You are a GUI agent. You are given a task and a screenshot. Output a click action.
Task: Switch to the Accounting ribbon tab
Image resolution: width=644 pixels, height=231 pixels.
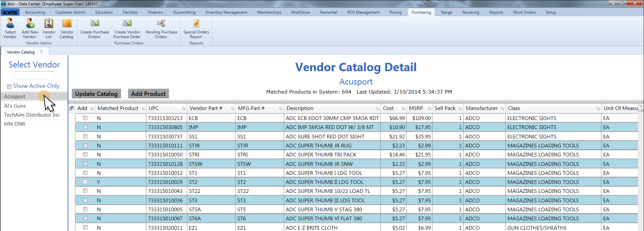(35, 12)
